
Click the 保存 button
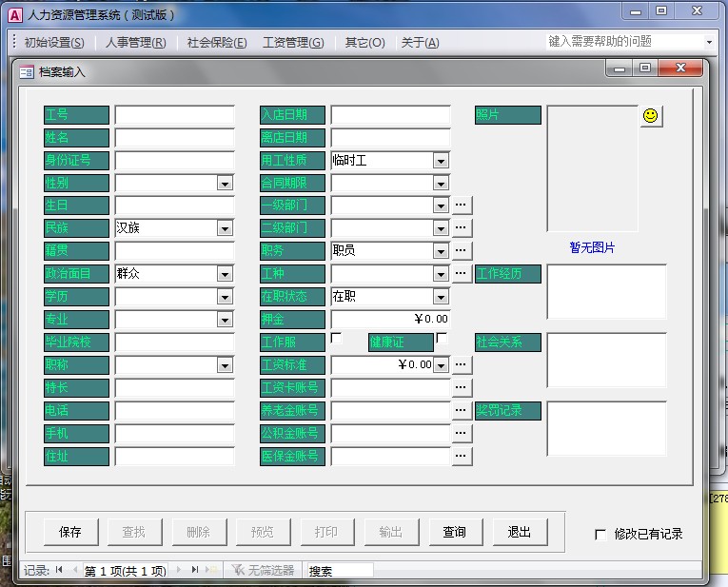[x=70, y=532]
